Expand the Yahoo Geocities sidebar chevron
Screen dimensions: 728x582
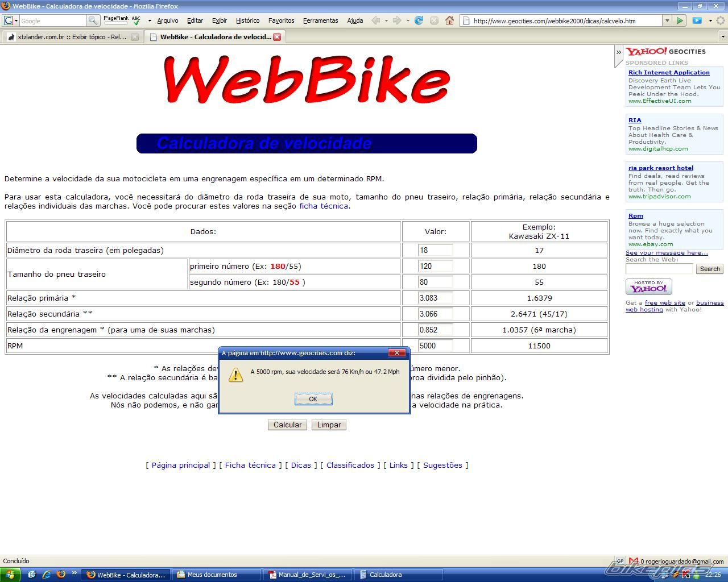[618, 52]
